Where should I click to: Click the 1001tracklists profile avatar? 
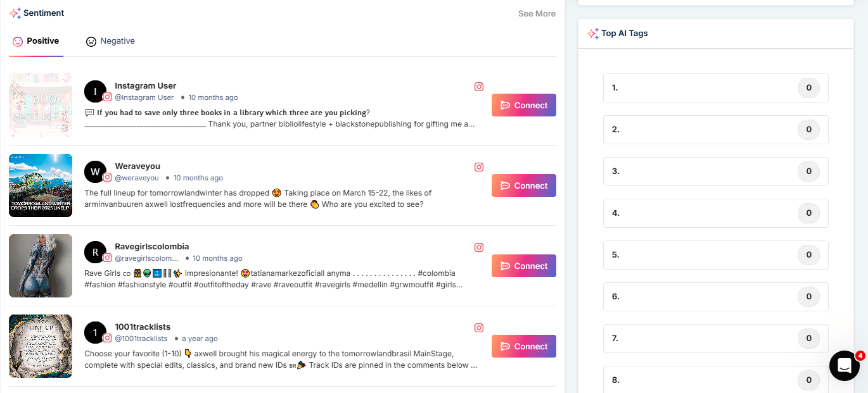pyautogui.click(x=96, y=332)
